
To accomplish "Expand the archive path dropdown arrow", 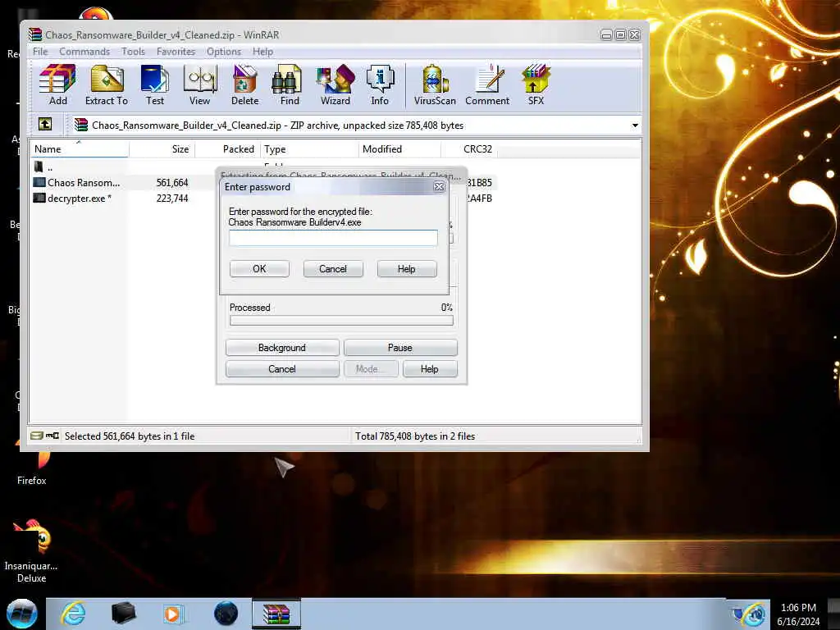I will (635, 126).
